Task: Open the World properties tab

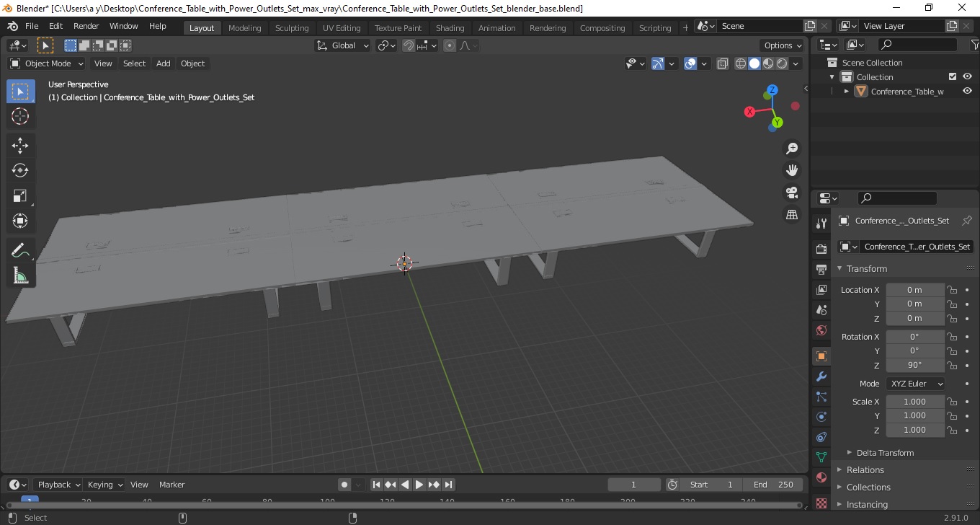Action: pos(821,330)
